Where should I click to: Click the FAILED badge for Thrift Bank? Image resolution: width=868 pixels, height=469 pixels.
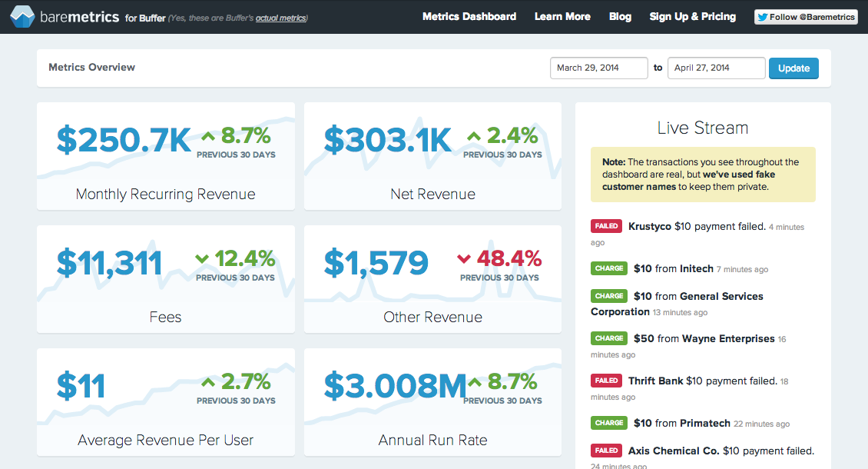click(x=606, y=381)
